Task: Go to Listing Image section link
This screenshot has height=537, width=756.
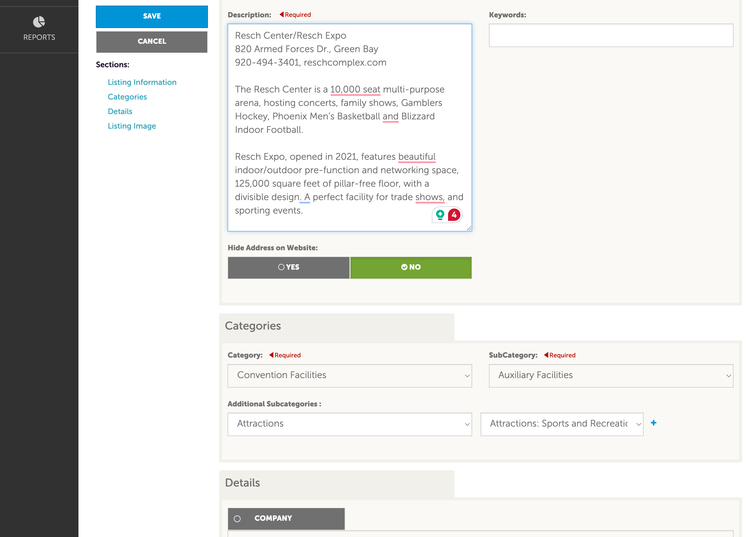Action: tap(132, 126)
